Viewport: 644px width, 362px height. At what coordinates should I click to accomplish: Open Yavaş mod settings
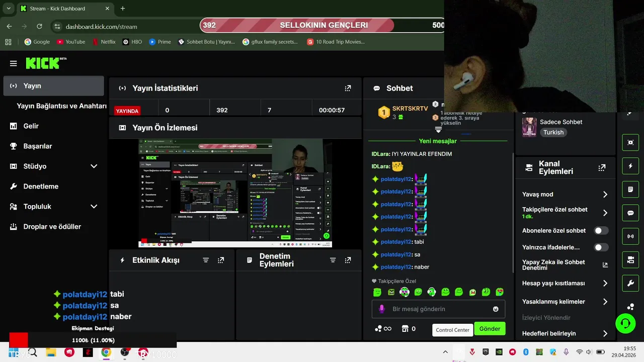point(566,195)
